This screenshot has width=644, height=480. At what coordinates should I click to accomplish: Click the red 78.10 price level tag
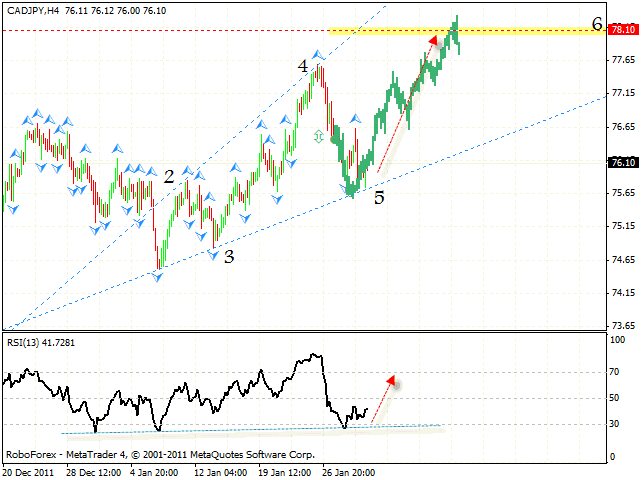pyautogui.click(x=622, y=29)
